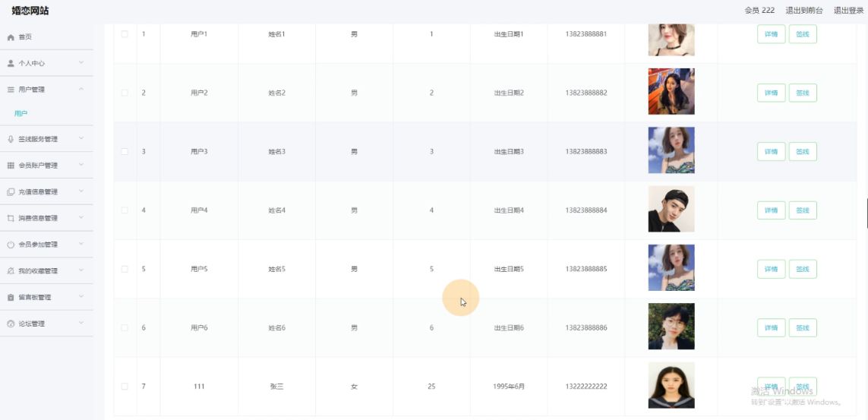Expand 充值信息管理 using its chevron arrow

pos(81,191)
